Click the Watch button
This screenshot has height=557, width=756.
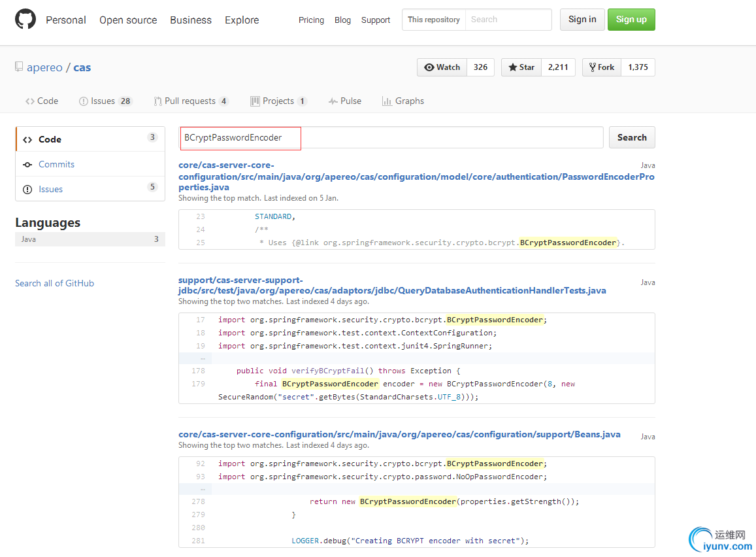click(x=442, y=67)
